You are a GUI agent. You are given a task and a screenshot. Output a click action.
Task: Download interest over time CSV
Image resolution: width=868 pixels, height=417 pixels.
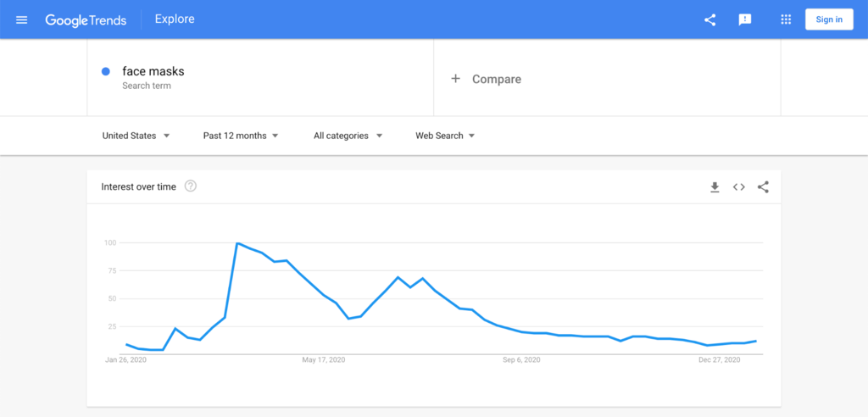coord(715,187)
